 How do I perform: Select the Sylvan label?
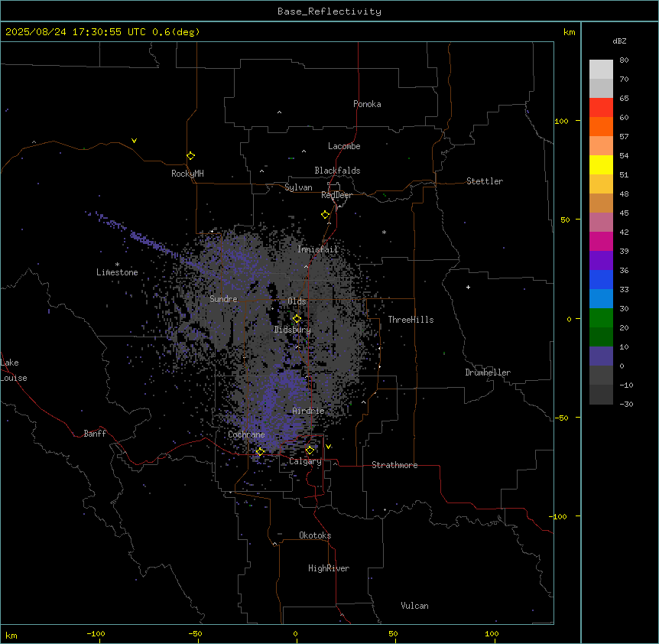pyautogui.click(x=298, y=187)
